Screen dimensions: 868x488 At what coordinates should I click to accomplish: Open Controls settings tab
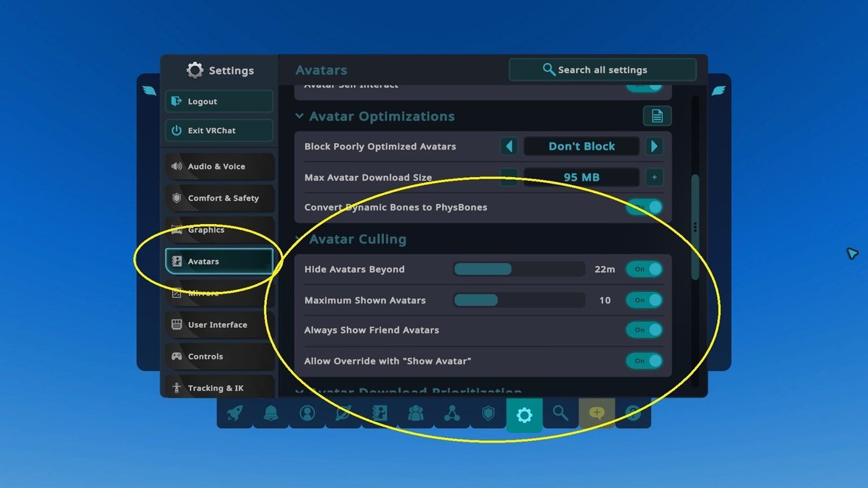220,356
